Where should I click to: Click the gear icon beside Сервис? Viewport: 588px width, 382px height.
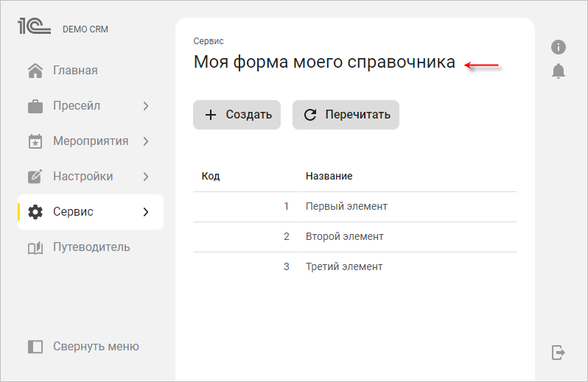[x=35, y=212]
